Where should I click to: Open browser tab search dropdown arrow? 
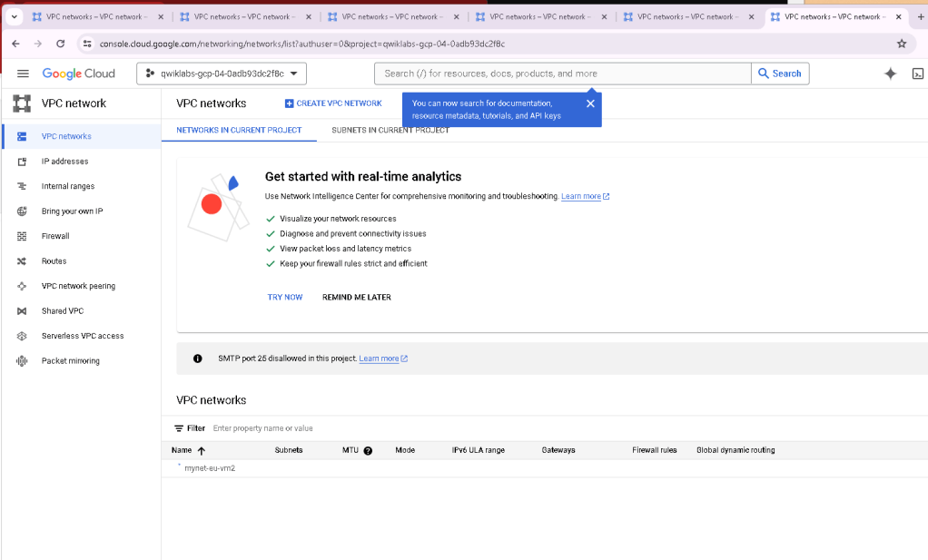(x=15, y=16)
